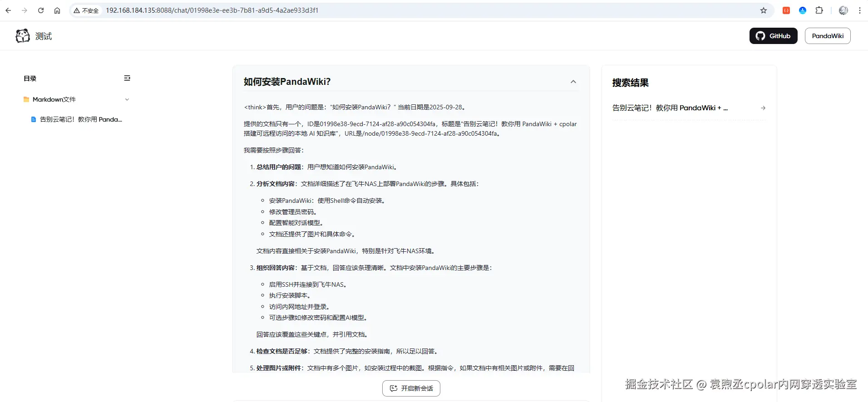Open the browser home page

57,10
